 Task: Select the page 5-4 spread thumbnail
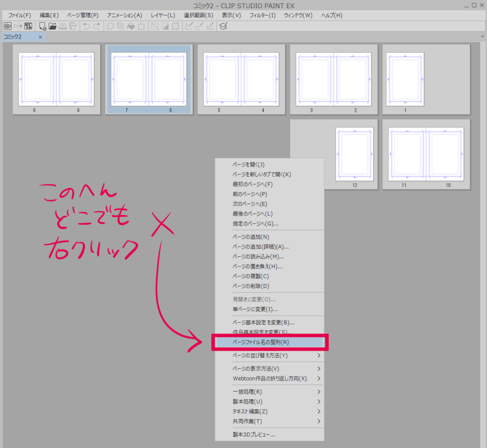pos(241,80)
